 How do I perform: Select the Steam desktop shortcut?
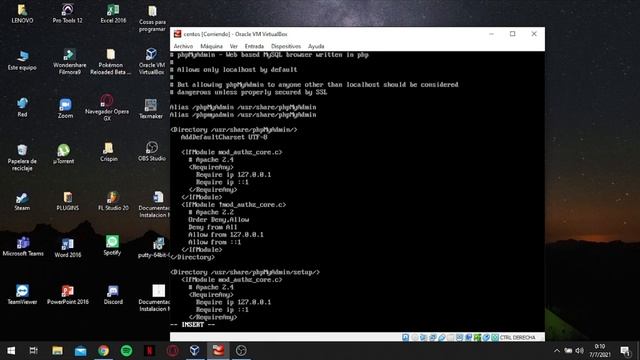(22, 201)
